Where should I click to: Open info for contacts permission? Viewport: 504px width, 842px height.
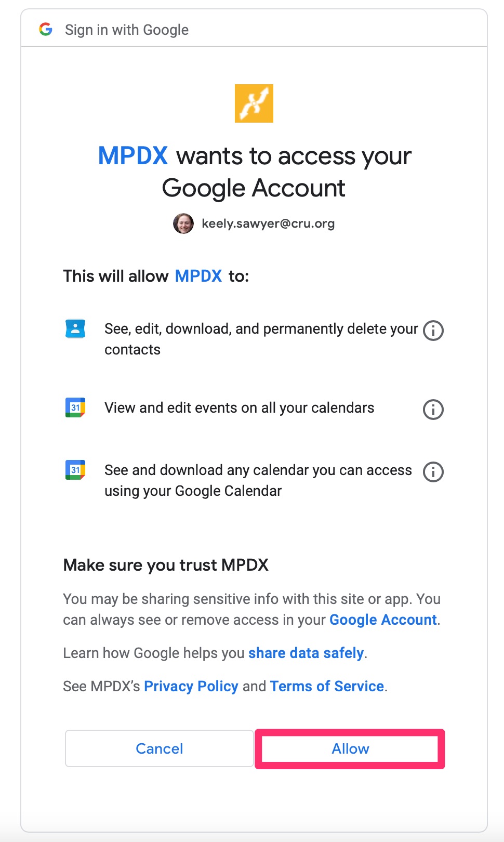(433, 331)
